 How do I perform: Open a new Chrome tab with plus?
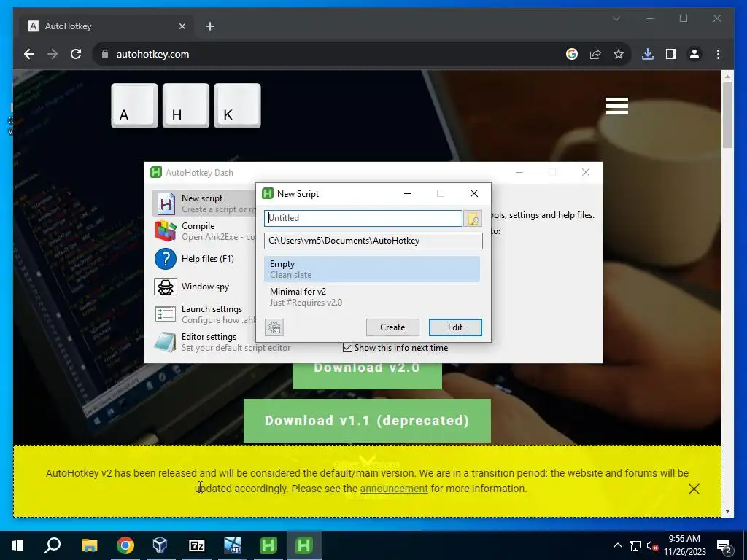[210, 26]
